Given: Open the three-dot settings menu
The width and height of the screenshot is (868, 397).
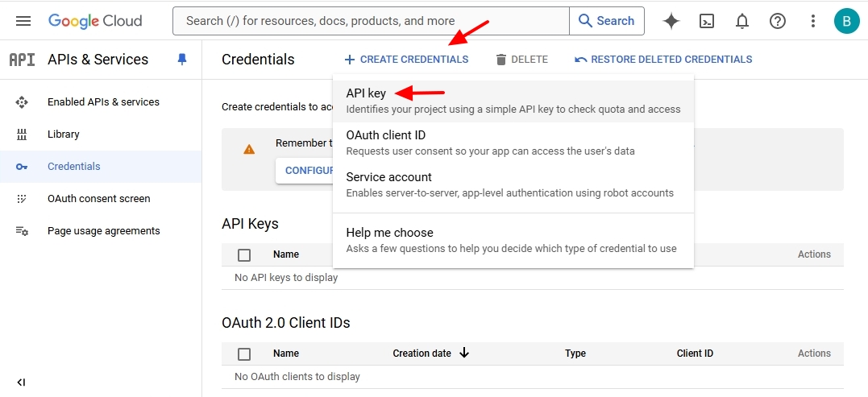Looking at the screenshot, I should click(812, 21).
